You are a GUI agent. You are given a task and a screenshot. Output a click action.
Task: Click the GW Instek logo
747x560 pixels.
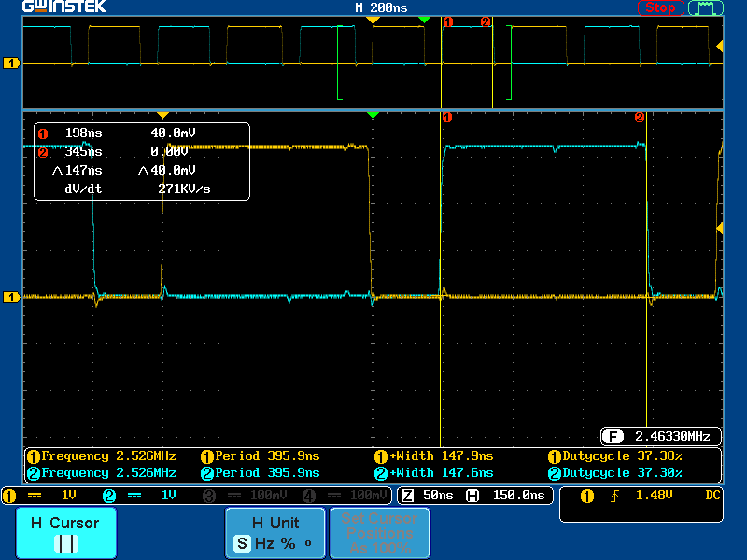(64, 7)
